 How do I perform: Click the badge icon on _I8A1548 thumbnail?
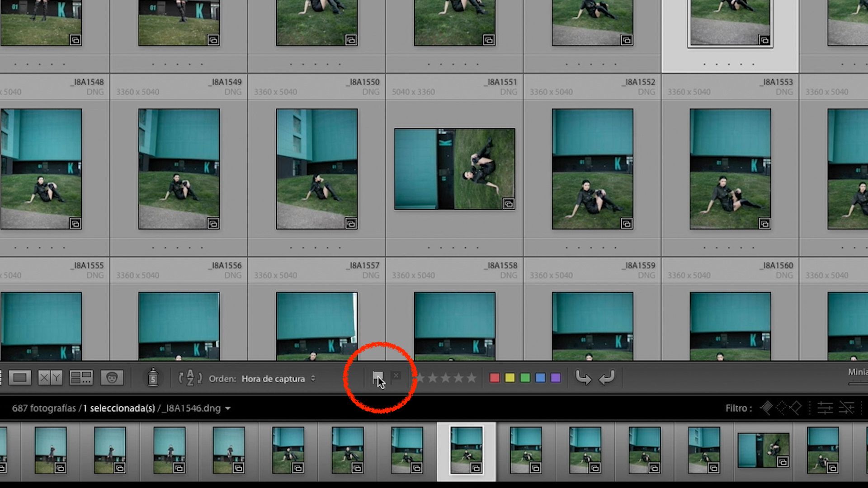click(75, 224)
